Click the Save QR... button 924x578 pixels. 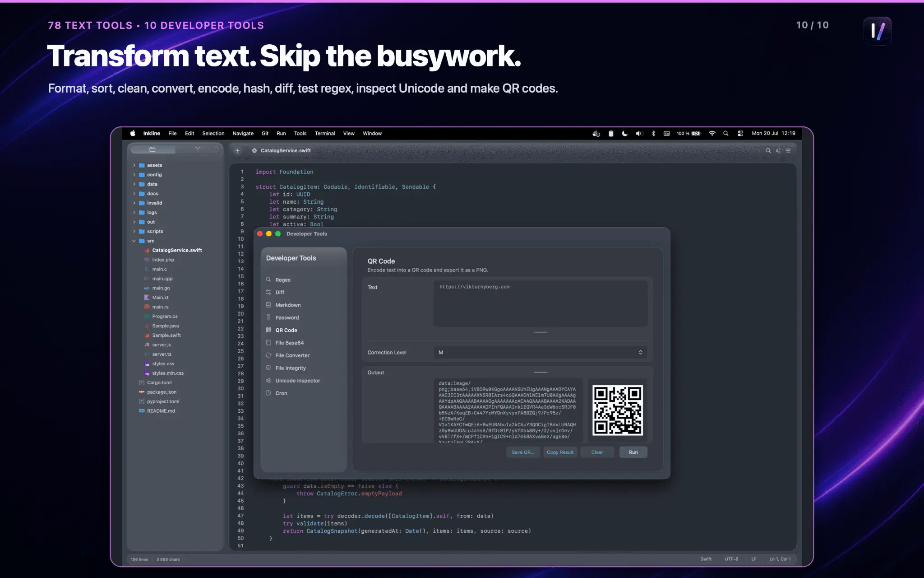(523, 452)
